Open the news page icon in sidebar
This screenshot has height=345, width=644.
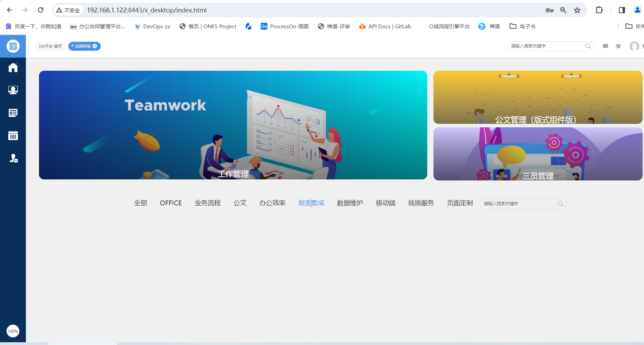(x=13, y=113)
